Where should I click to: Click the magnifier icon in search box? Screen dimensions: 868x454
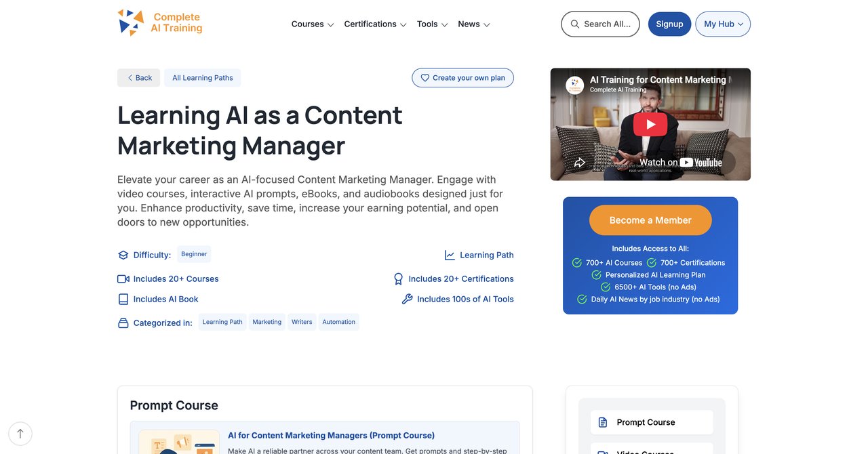(575, 24)
